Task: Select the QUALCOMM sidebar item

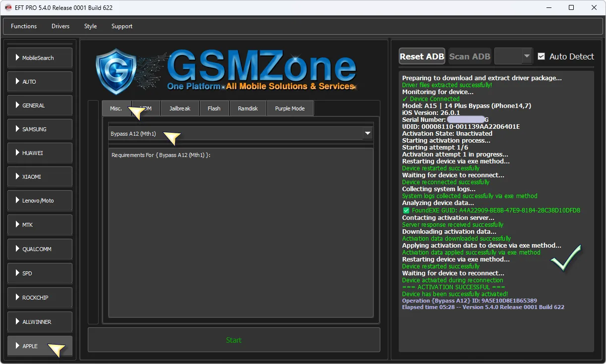Action: (40, 249)
